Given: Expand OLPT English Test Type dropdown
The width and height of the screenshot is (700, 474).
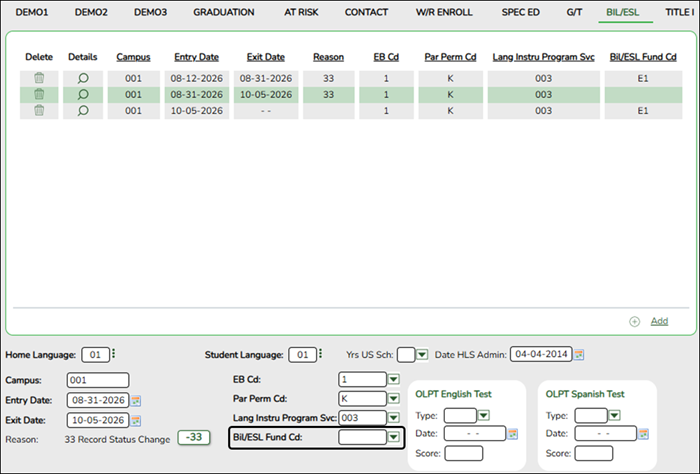Looking at the screenshot, I should click(483, 416).
